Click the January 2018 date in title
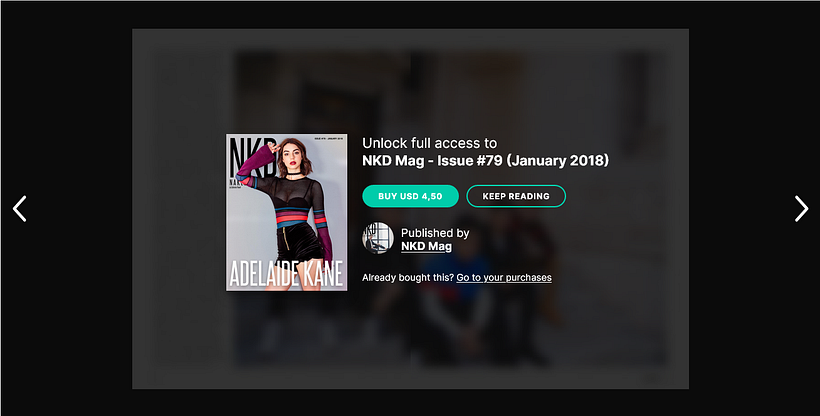The height and width of the screenshot is (416, 820). pyautogui.click(x=557, y=161)
